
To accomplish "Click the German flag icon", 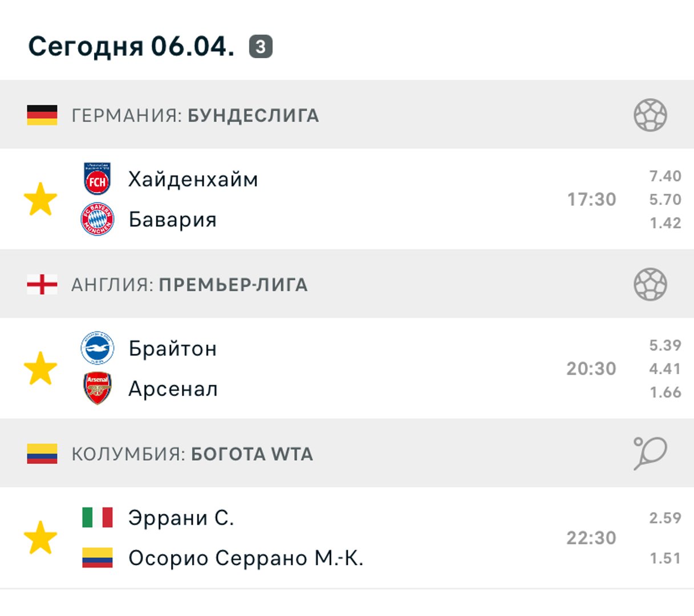I will pos(42,115).
